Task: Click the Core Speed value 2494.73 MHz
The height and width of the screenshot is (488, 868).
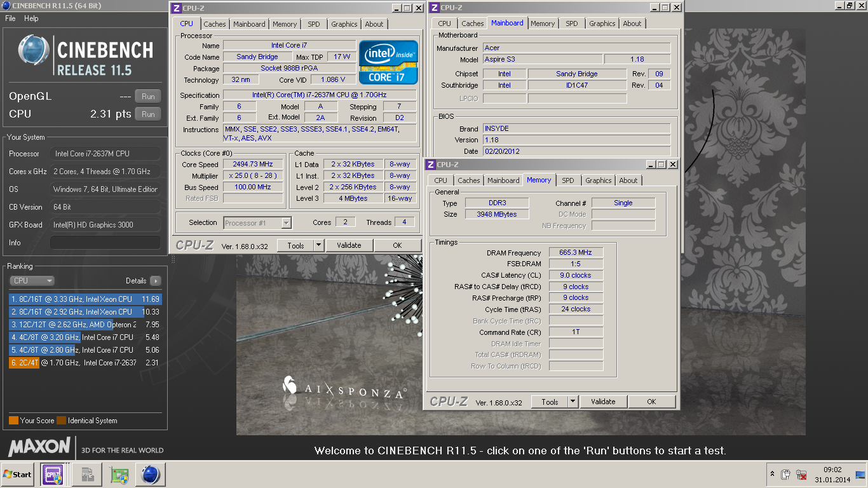Action: pyautogui.click(x=254, y=164)
